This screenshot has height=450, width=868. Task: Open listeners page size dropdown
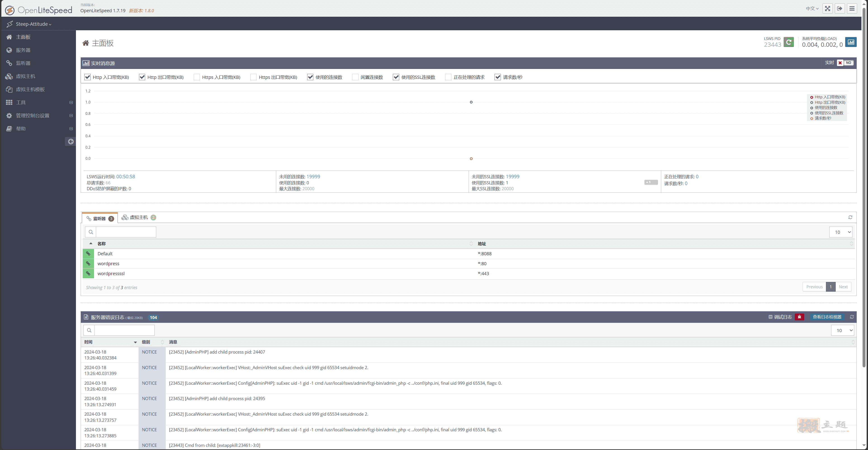(x=841, y=232)
